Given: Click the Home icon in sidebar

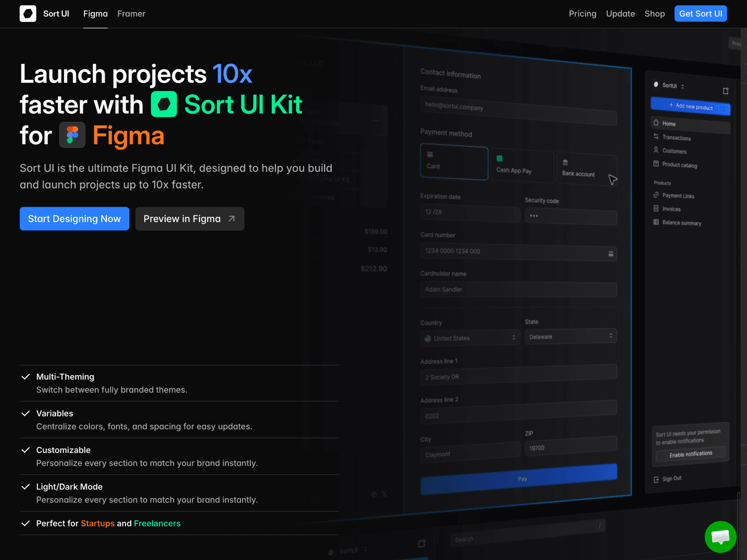Looking at the screenshot, I should click(656, 123).
